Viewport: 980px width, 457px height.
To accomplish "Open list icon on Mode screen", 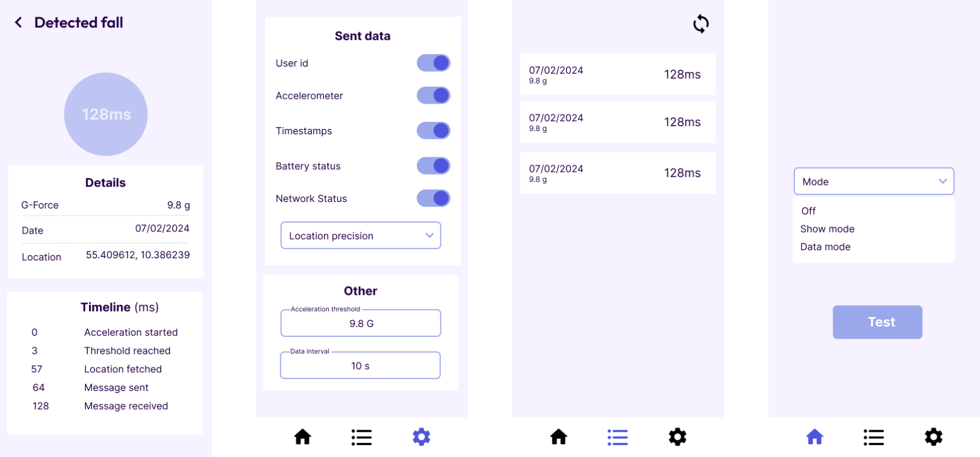I will pos(873,437).
